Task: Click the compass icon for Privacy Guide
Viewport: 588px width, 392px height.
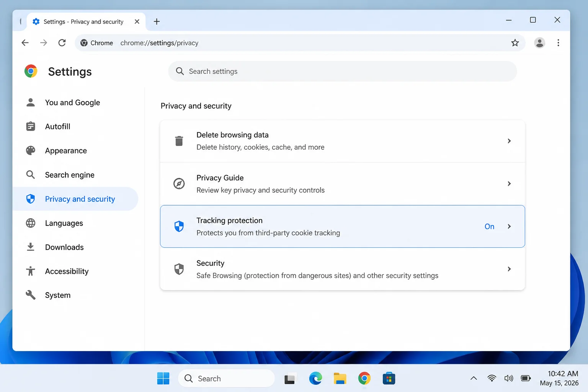Action: click(x=179, y=184)
